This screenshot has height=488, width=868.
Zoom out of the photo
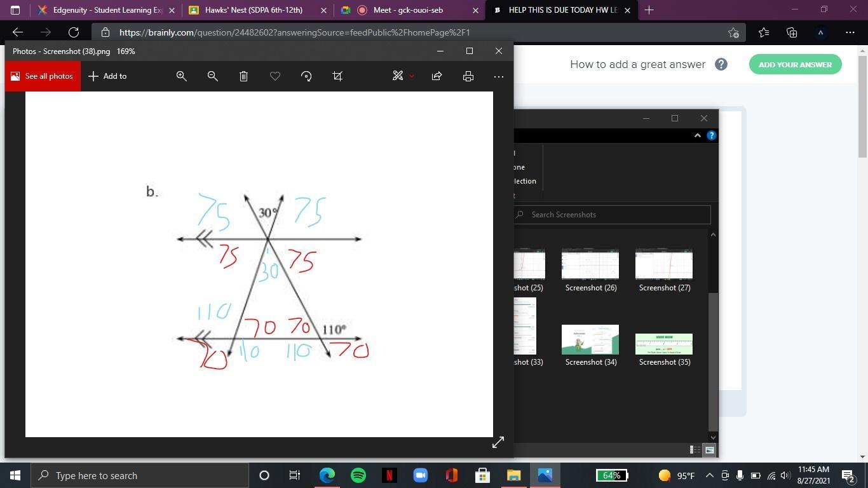click(x=213, y=76)
